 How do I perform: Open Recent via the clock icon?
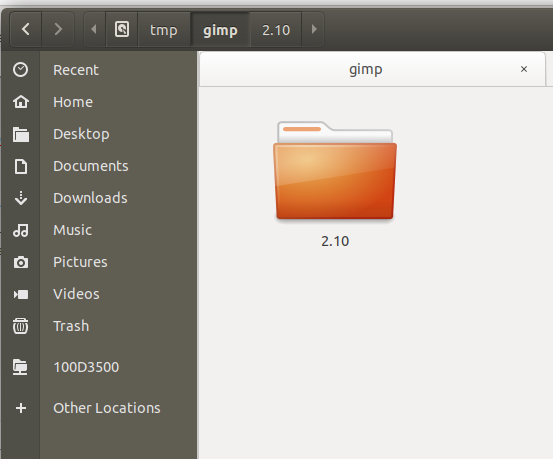pyautogui.click(x=20, y=70)
